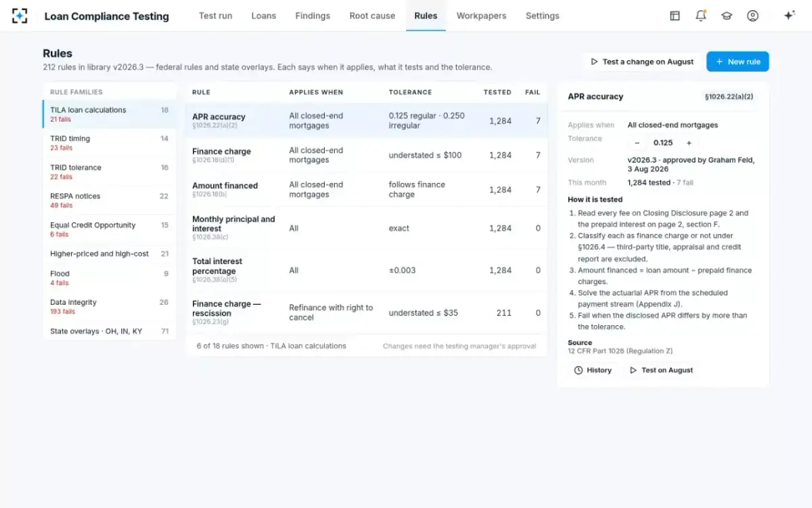812x508 pixels.
Task: Click 'Refinance with right to cancel' cell
Action: [x=331, y=313]
